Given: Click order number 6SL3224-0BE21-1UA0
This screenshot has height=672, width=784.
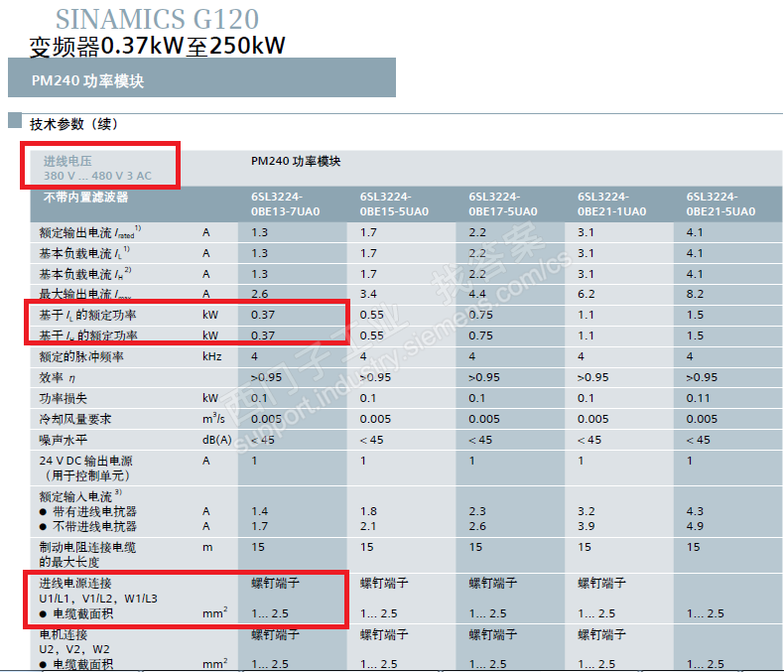Looking at the screenshot, I should 612,204.
